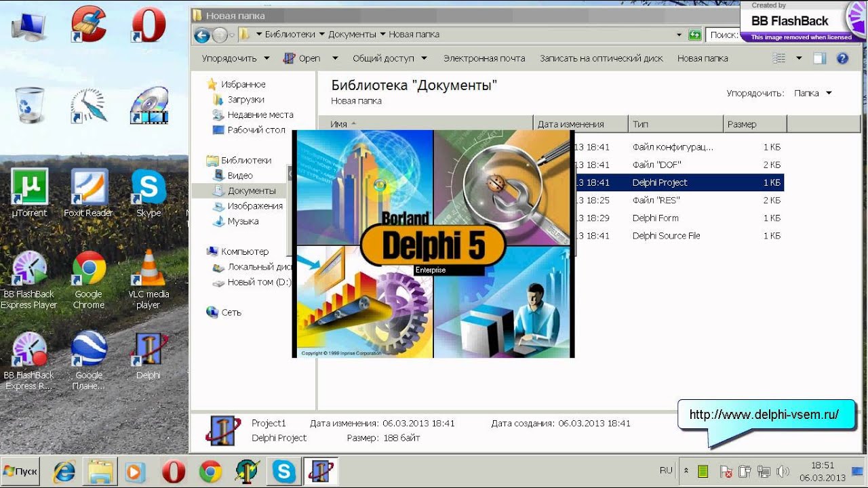Select Сеть in the navigation pane
The image size is (868, 488).
click(224, 312)
